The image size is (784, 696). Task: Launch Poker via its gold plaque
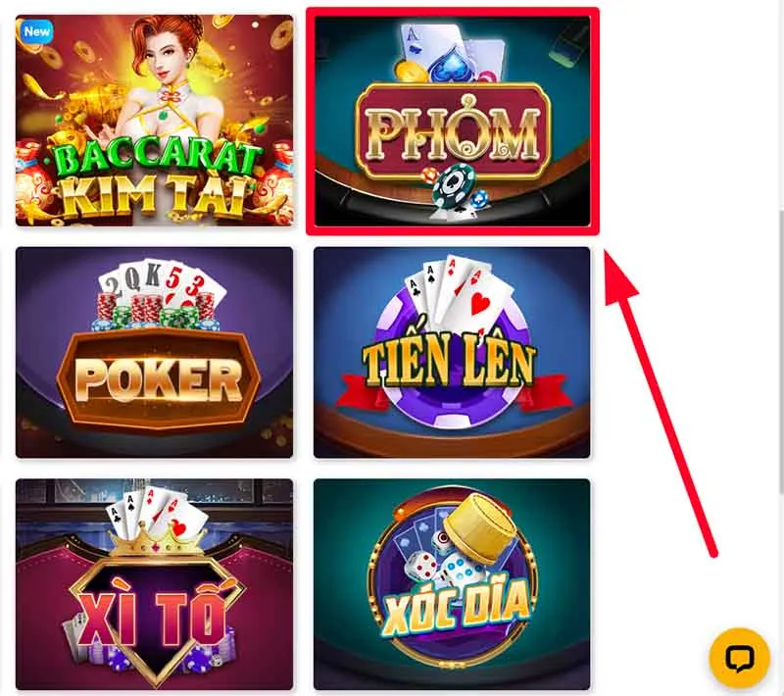pos(159,378)
